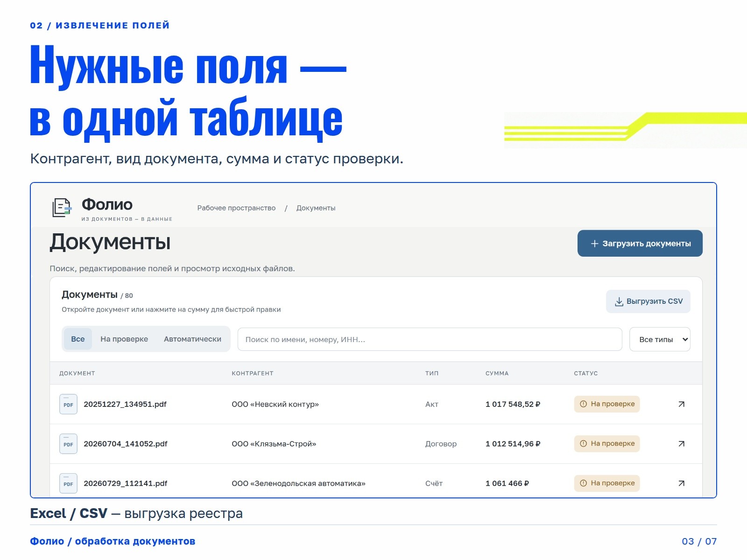Viewport: 747px width, 560px height.
Task: Click contractor ООО «Невский контур»
Action: click(275, 404)
